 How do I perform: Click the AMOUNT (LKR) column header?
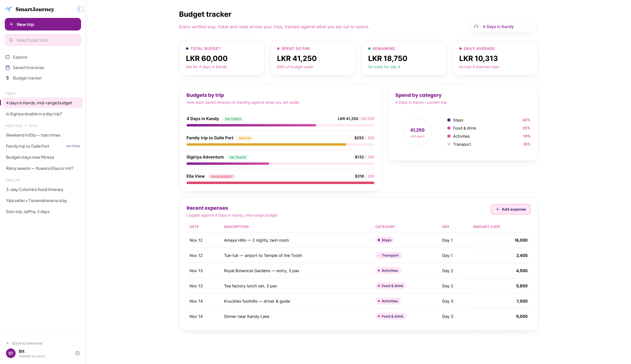pos(486,227)
